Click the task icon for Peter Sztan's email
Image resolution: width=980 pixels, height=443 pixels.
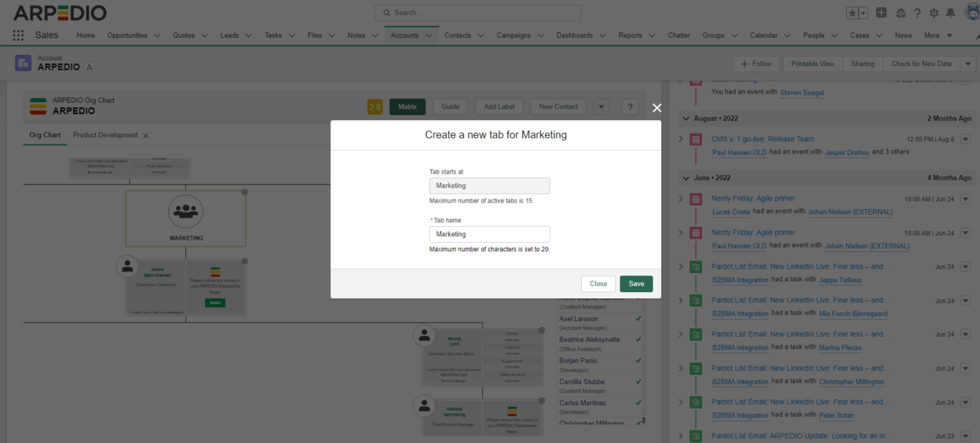pyautogui.click(x=696, y=402)
